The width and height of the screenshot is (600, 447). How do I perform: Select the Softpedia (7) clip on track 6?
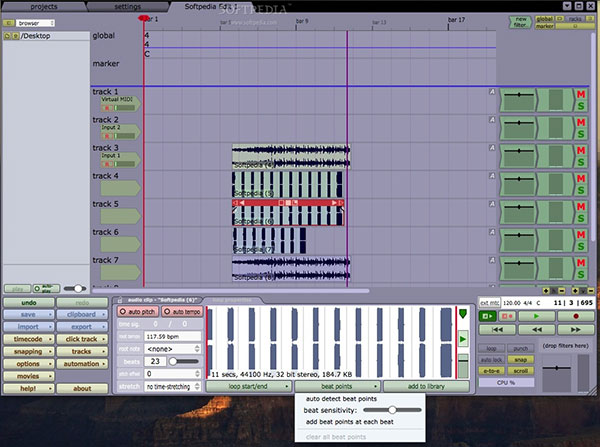click(x=269, y=241)
